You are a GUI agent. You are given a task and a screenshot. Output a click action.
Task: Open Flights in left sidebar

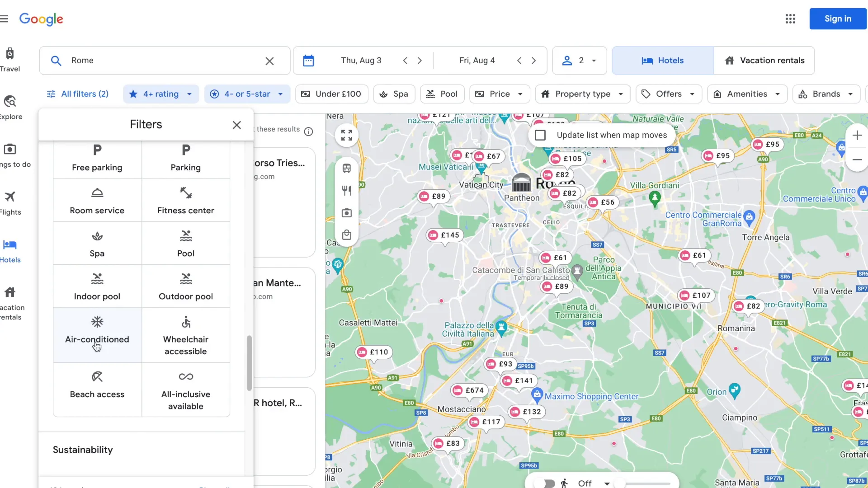click(10, 203)
